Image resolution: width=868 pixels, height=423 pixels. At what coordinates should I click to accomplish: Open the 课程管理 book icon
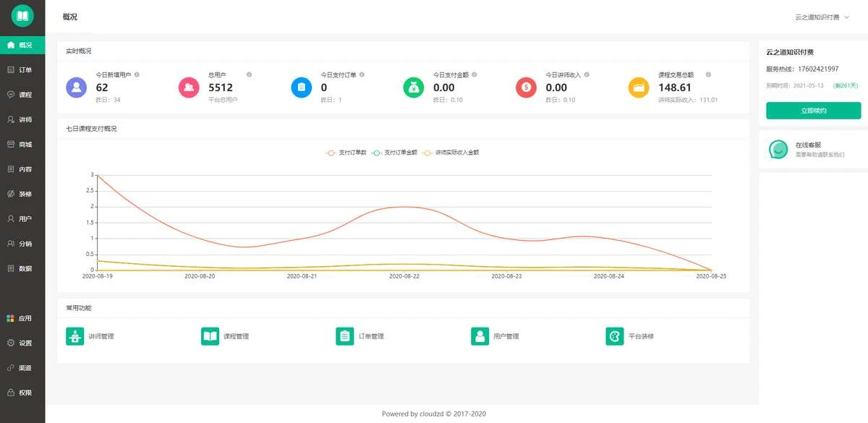210,336
